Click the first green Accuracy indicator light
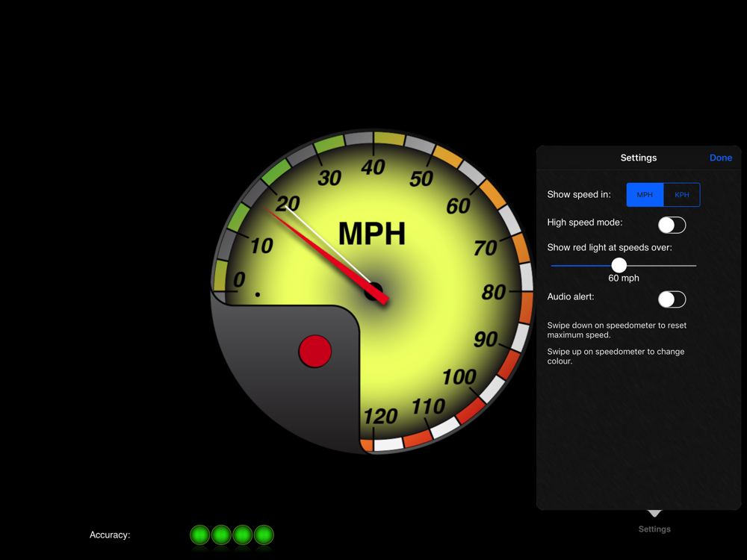 (199, 535)
